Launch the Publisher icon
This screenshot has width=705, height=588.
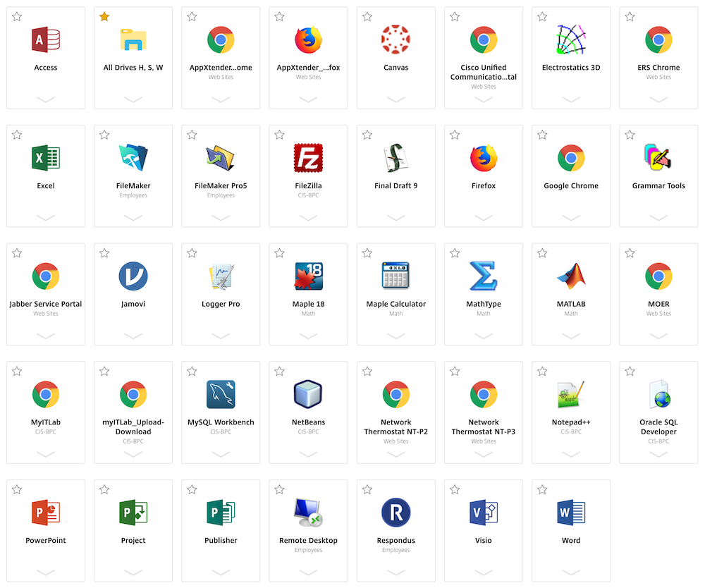coord(220,513)
